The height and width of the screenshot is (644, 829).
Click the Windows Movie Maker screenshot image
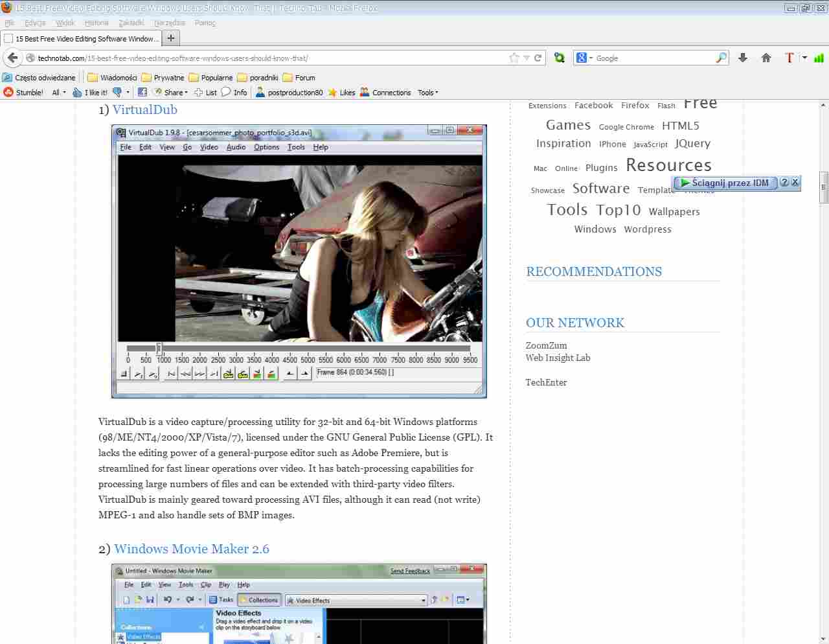tap(299, 604)
